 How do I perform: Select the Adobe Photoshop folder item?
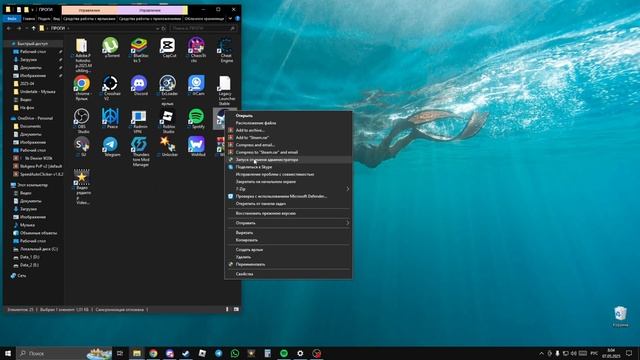click(x=82, y=55)
